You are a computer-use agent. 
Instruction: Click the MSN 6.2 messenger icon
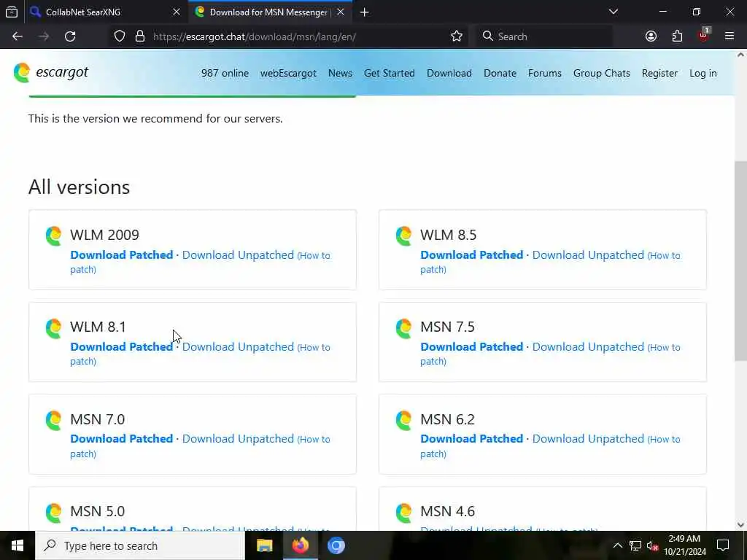point(404,420)
